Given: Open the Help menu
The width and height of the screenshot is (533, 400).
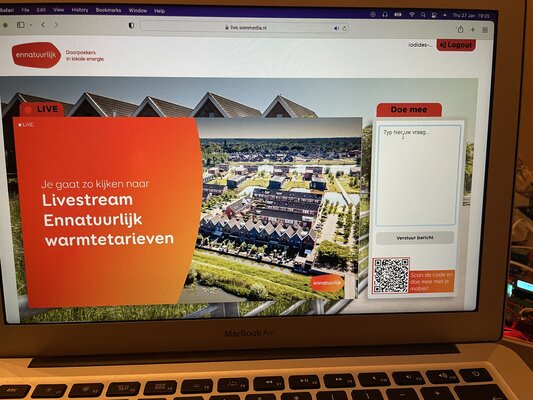Looking at the screenshot, I should point(159,11).
